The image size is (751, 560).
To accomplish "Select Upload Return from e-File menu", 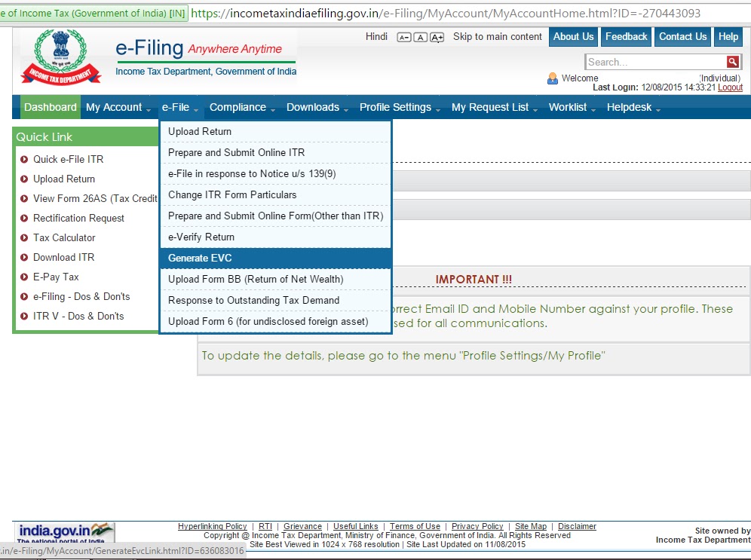I will (275, 132).
